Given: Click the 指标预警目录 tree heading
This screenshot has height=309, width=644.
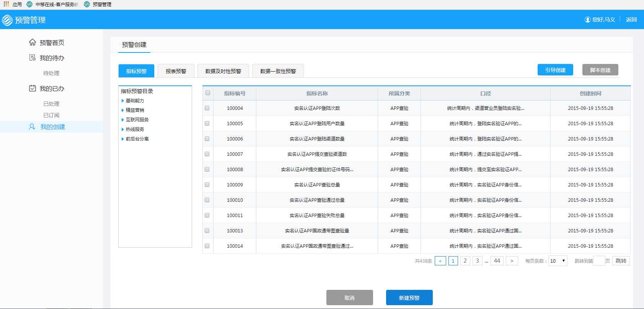Looking at the screenshot, I should (x=137, y=91).
